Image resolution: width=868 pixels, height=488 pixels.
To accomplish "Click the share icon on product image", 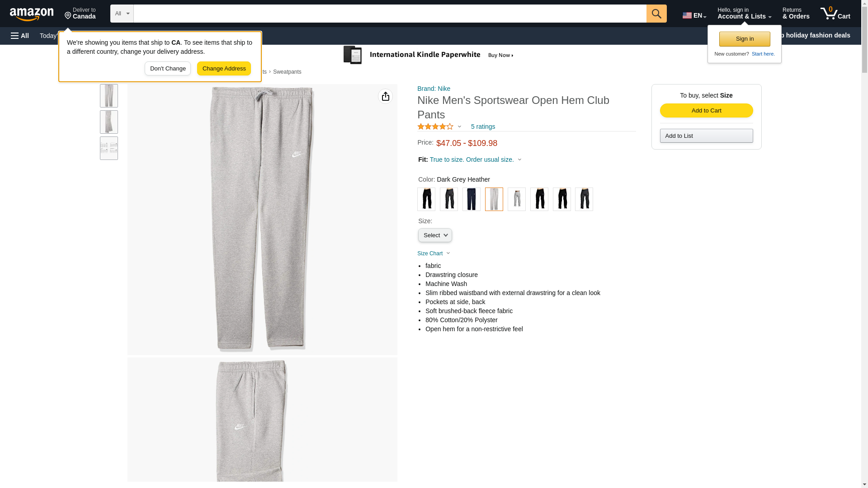I will 385,96.
